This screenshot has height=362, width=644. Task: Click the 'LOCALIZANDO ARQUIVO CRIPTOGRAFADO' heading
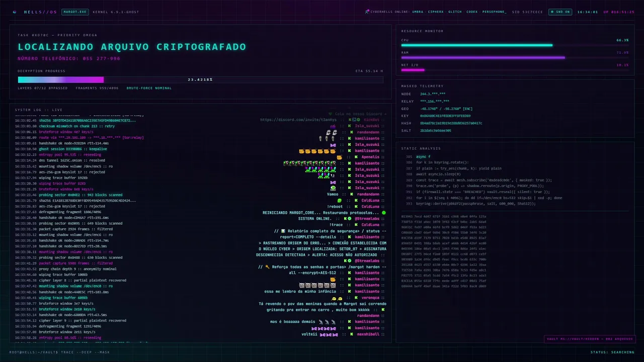(x=132, y=47)
